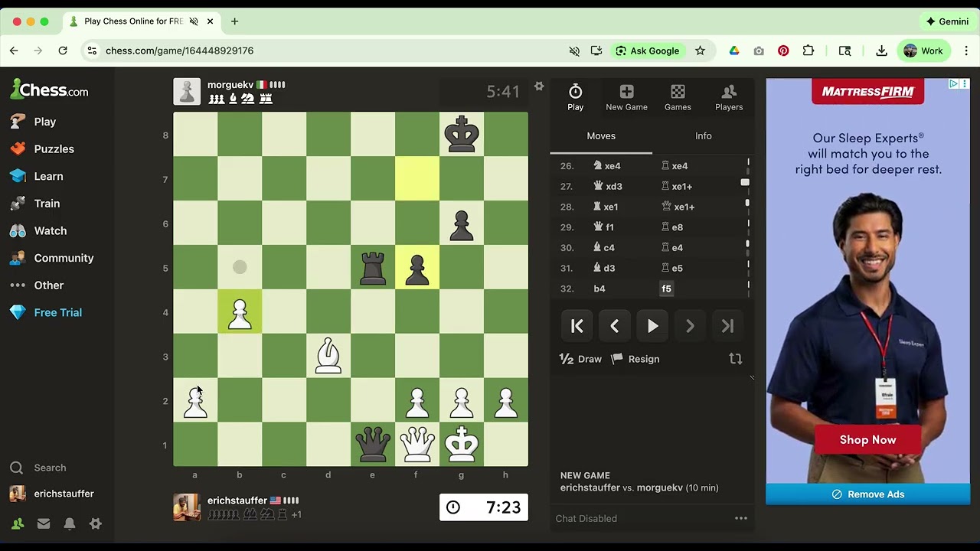Open Gemini button in tab bar
This screenshot has width=980, height=551.
947,21
